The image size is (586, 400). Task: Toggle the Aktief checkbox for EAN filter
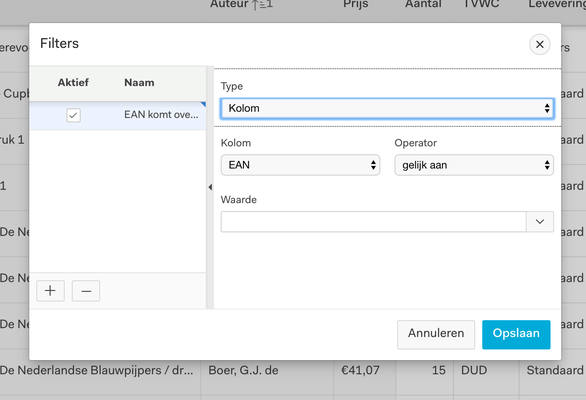point(73,115)
